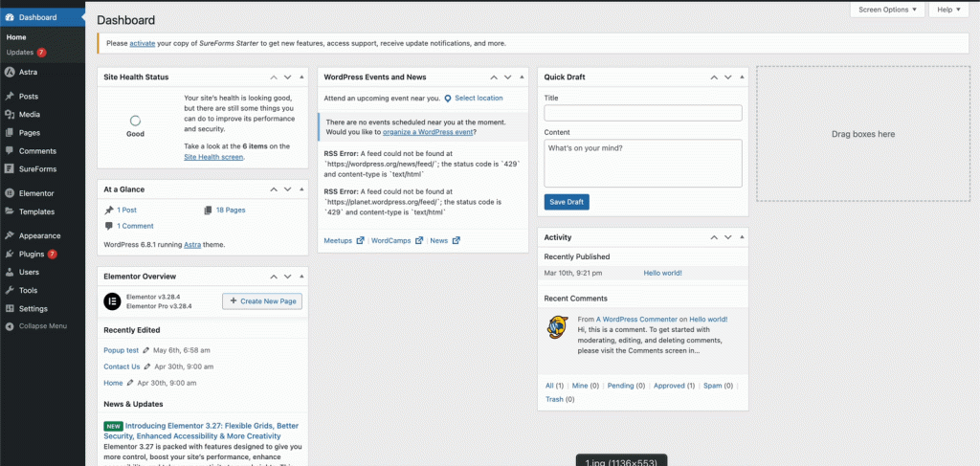Click the Quick Draft Content textarea

[x=643, y=163]
